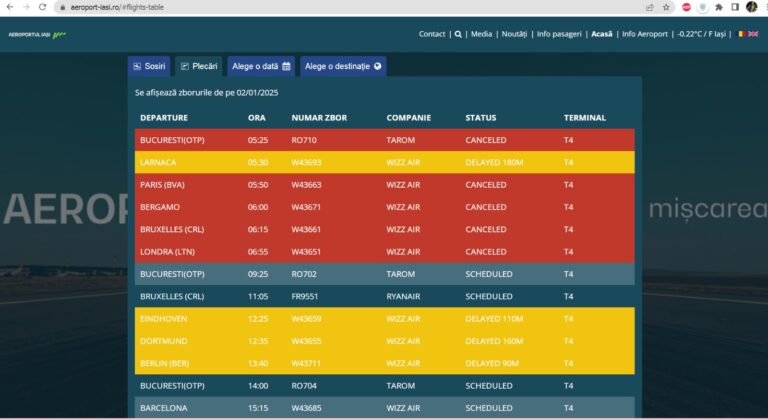Screen dimensions: 768x419
Task: Click the calendar icon on Alege o dată
Action: (287, 66)
